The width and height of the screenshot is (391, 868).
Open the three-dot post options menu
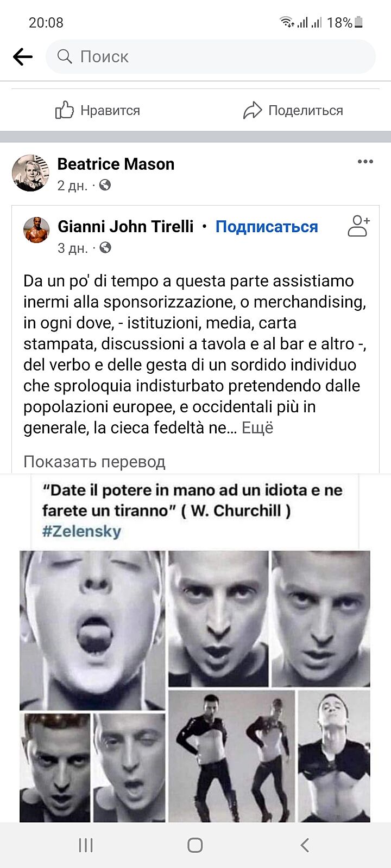(365, 162)
